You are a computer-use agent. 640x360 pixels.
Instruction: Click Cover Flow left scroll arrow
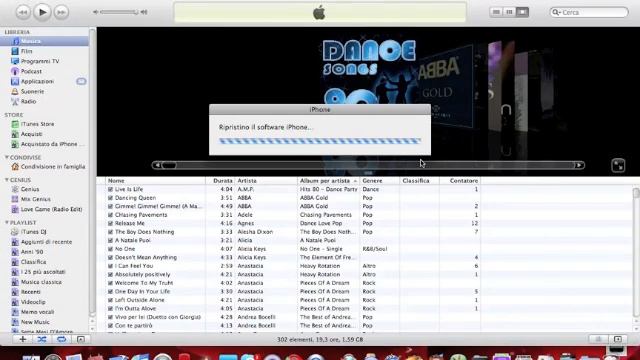[157, 165]
